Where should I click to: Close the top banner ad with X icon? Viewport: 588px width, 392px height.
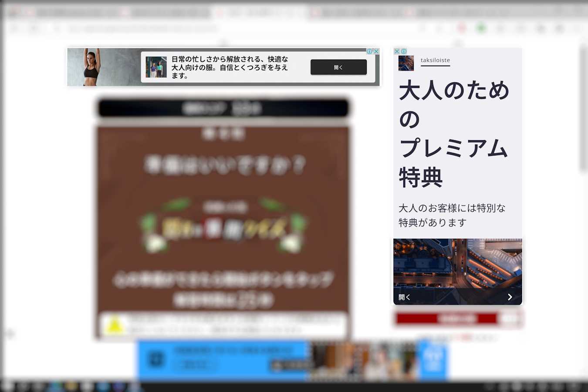click(376, 51)
